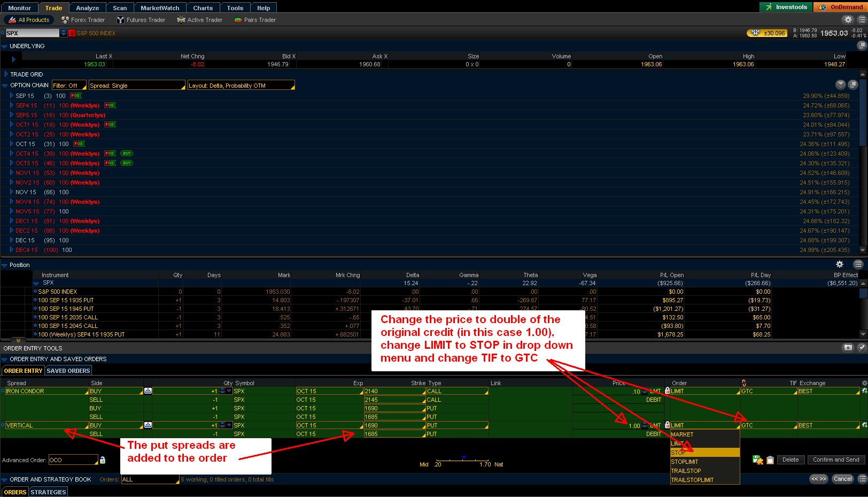Expand the OCT 15 (31) expiration row

(x=12, y=144)
